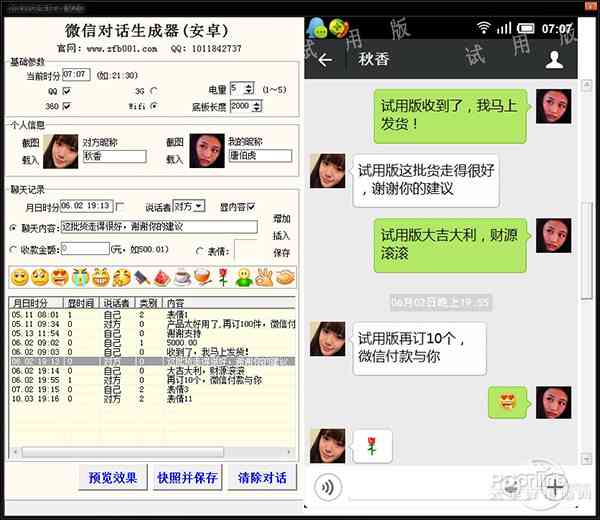Tick the checkbox beside the 月日时分 field

coord(119,207)
